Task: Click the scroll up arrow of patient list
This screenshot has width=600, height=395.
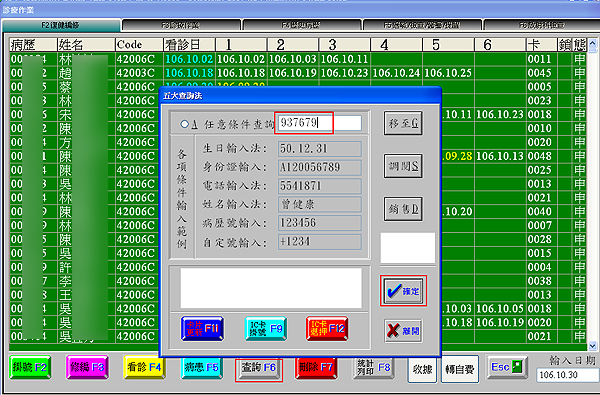Action: [593, 42]
